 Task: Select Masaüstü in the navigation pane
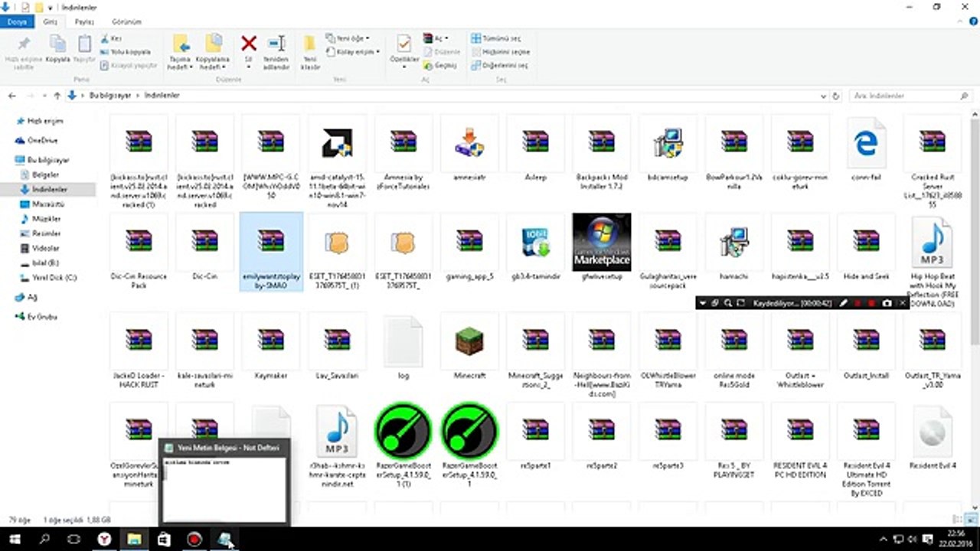point(48,204)
